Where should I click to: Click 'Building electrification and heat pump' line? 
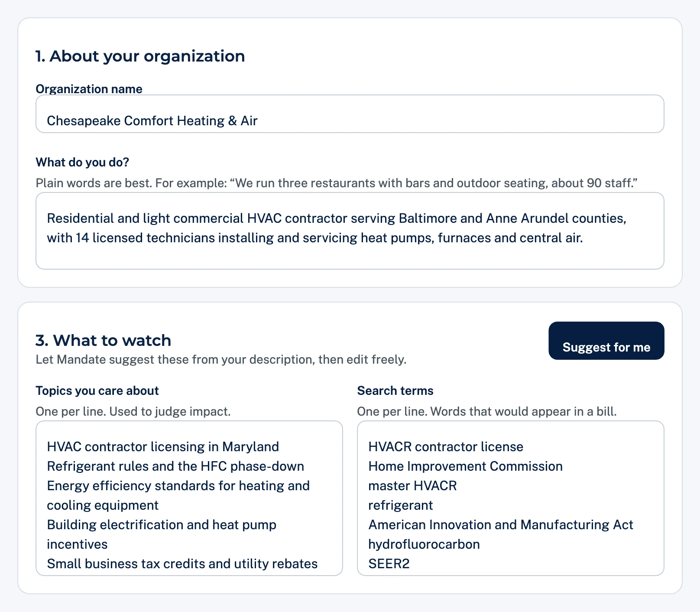[162, 524]
